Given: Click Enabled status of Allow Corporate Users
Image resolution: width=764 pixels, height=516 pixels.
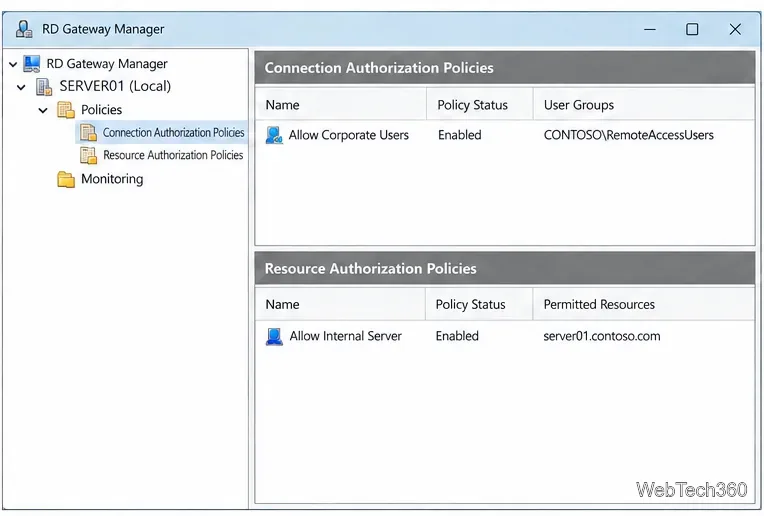Looking at the screenshot, I should 459,135.
